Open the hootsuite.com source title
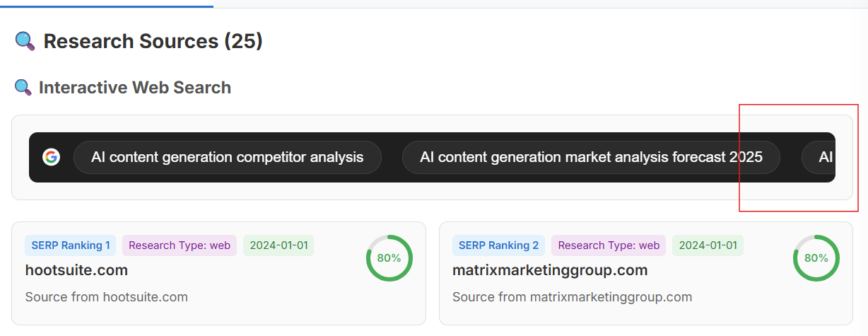The width and height of the screenshot is (868, 336). point(76,270)
